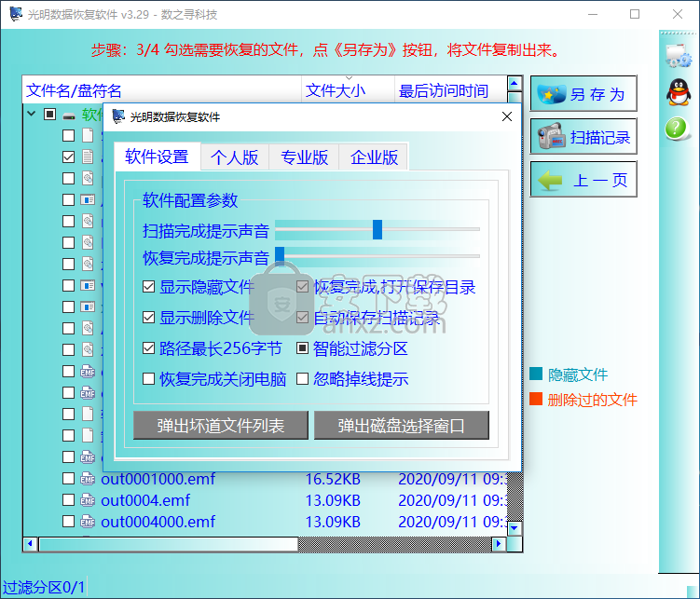Enable 恢复完成关闭电脑 checkbox
Image resolution: width=700 pixels, height=599 pixels.
(148, 379)
